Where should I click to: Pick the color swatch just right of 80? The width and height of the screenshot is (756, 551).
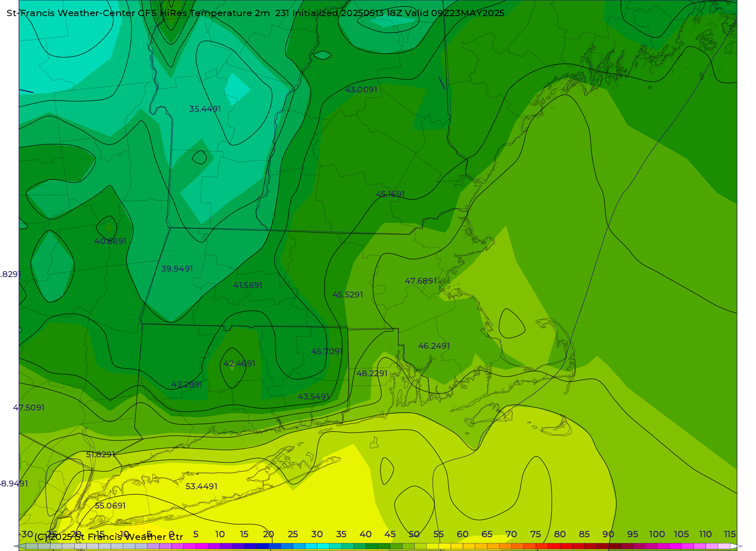[566, 546]
